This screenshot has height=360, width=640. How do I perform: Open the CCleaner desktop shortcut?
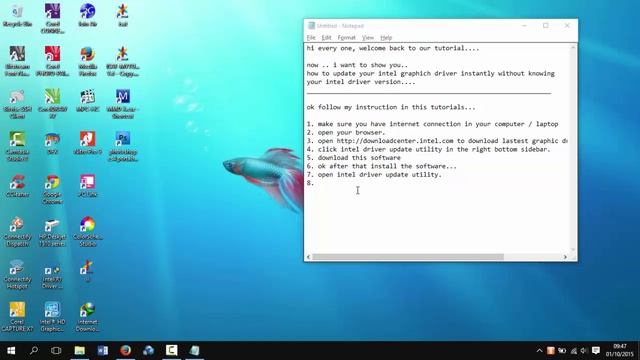[x=17, y=186]
